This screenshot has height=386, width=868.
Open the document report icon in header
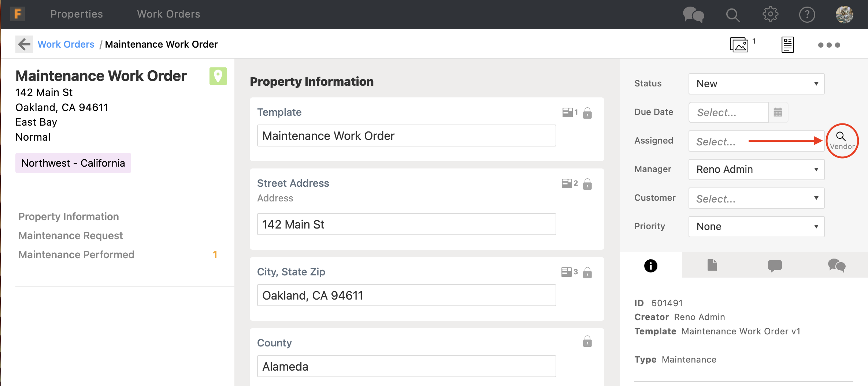[x=787, y=45]
